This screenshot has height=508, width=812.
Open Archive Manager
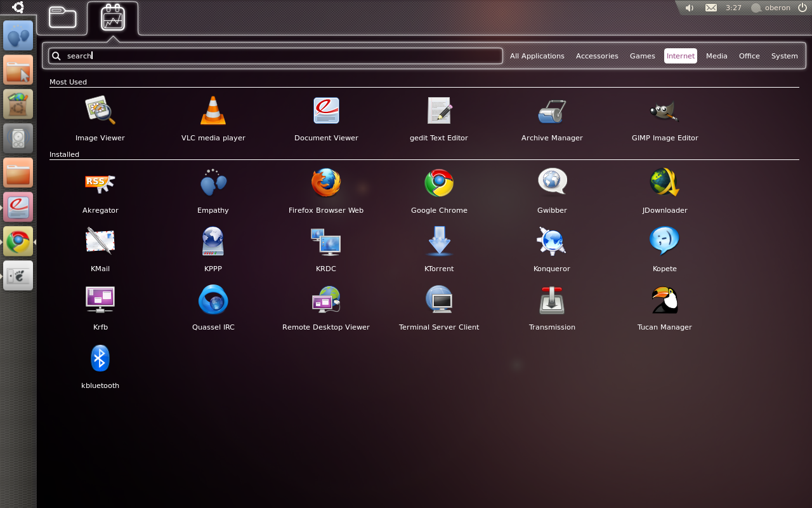coord(552,112)
